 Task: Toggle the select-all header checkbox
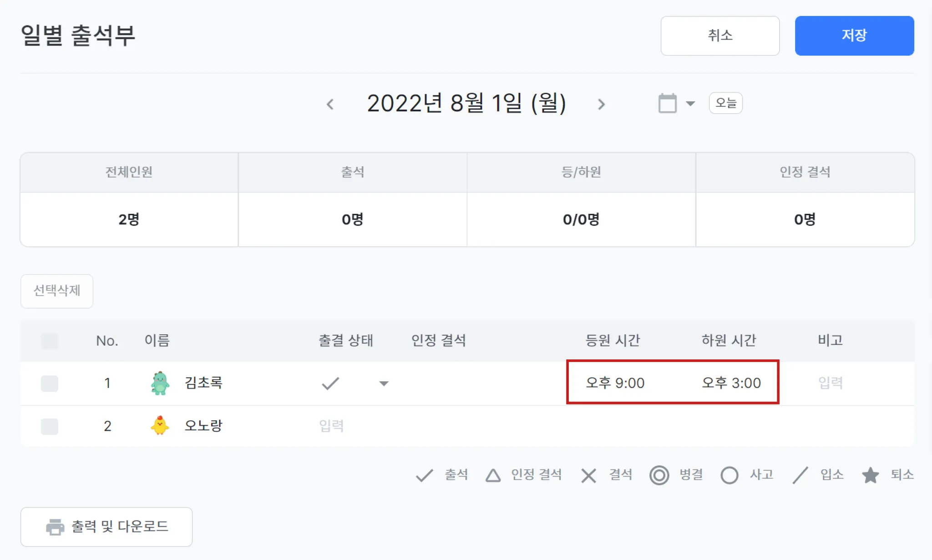tap(50, 341)
